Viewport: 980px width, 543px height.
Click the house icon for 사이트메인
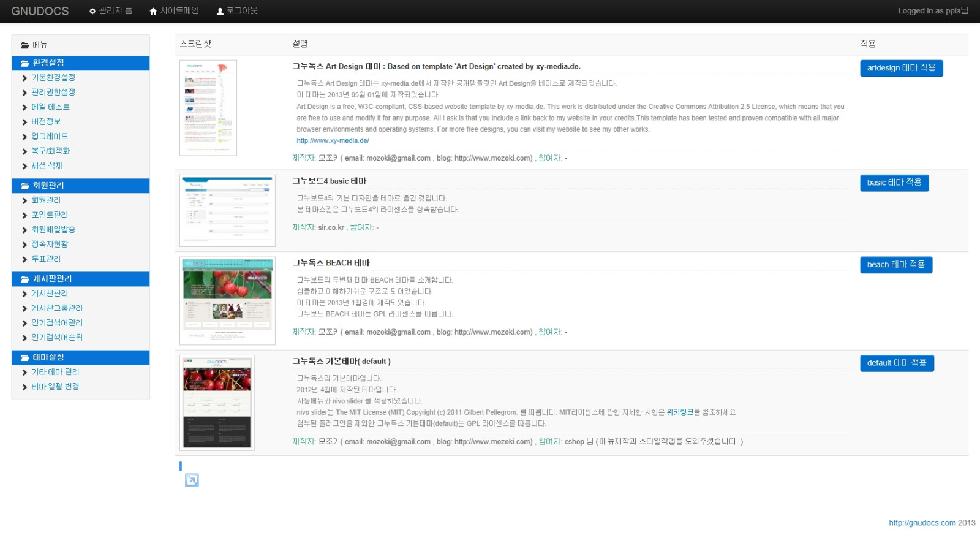tap(153, 11)
